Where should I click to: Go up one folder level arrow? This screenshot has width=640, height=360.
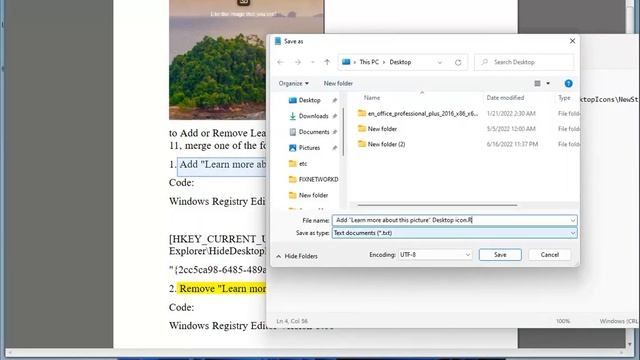[x=327, y=62]
